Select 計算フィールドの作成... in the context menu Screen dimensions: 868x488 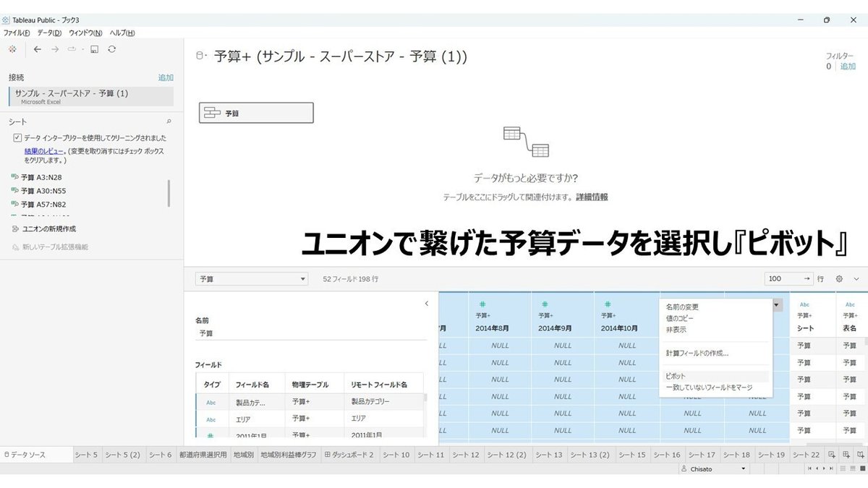tap(697, 354)
